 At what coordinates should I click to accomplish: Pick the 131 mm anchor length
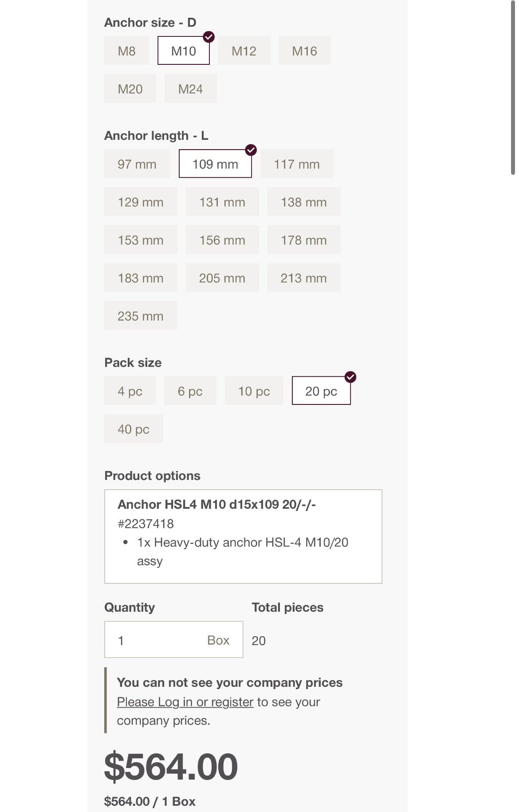point(222,202)
